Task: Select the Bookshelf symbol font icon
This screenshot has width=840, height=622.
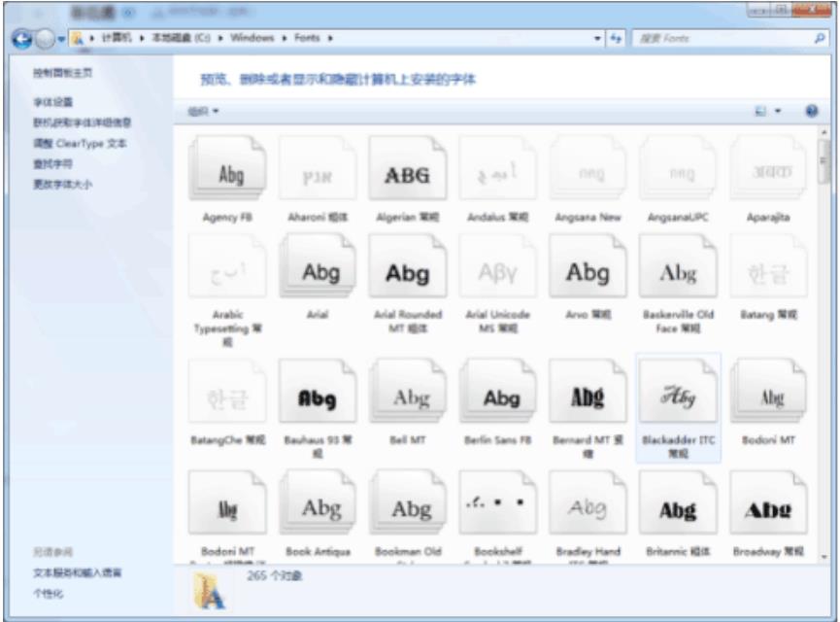Action: click(x=497, y=503)
